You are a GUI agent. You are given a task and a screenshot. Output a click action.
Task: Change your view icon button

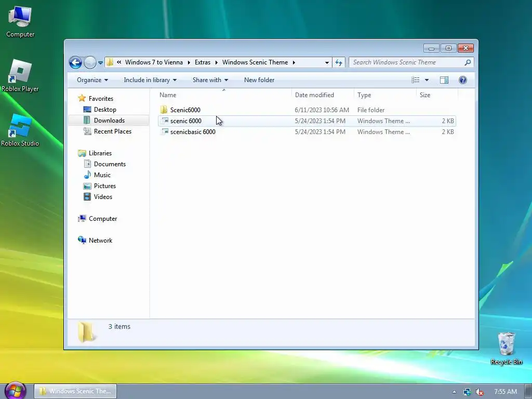pyautogui.click(x=415, y=80)
